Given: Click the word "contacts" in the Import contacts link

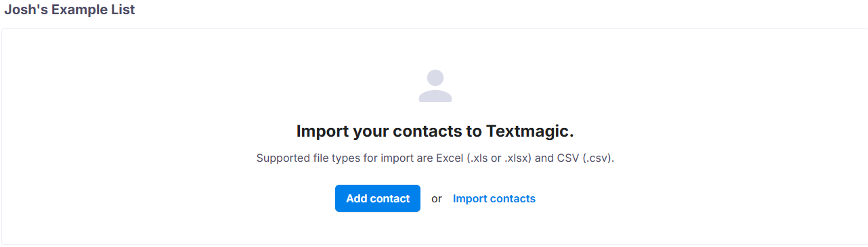Looking at the screenshot, I should point(513,198).
